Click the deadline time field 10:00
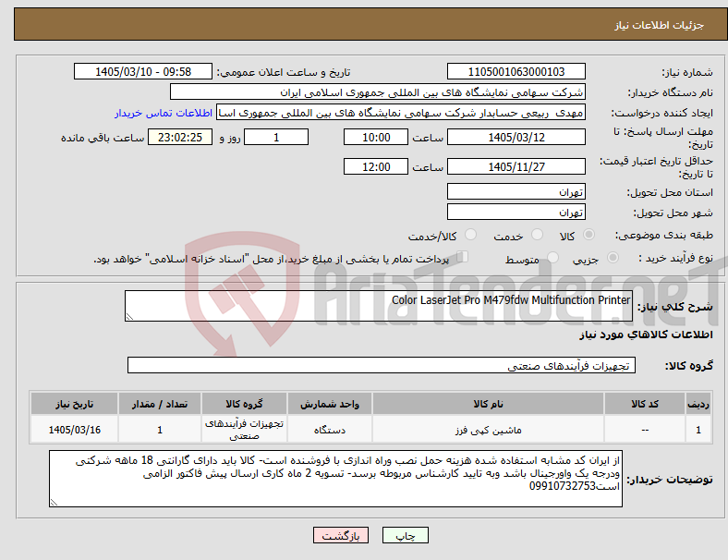Image resolution: width=728 pixels, height=560 pixels. pyautogui.click(x=376, y=138)
